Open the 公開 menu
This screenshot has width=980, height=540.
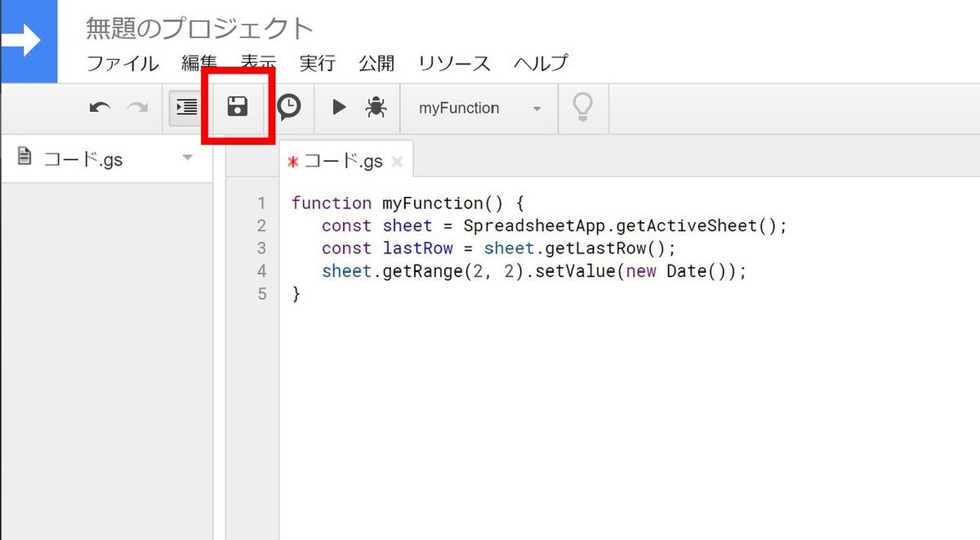point(376,63)
